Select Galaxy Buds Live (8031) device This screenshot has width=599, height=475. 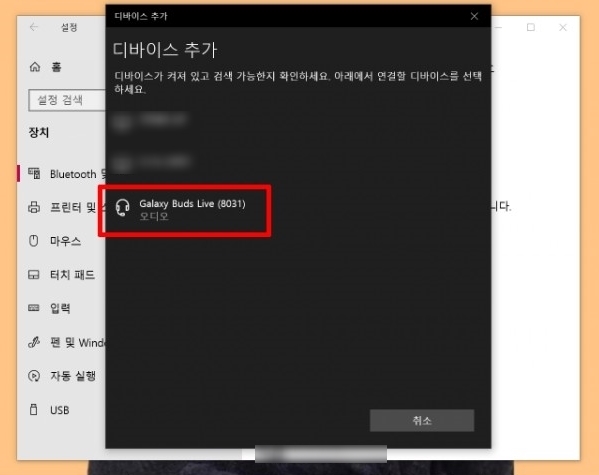[185, 210]
